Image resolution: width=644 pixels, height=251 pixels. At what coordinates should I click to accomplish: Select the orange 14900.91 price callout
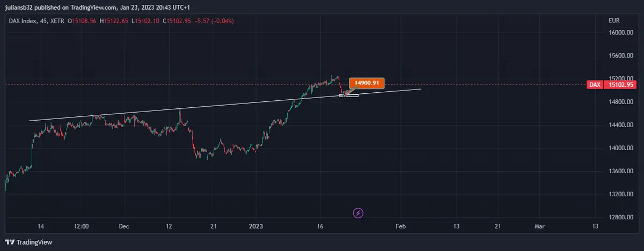367,83
